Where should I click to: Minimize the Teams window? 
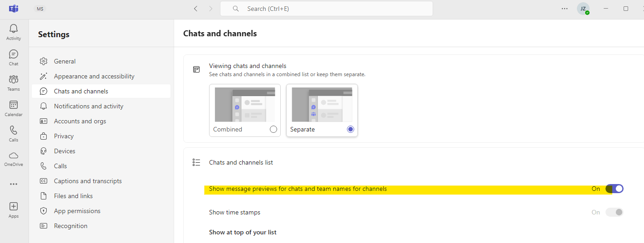[606, 9]
